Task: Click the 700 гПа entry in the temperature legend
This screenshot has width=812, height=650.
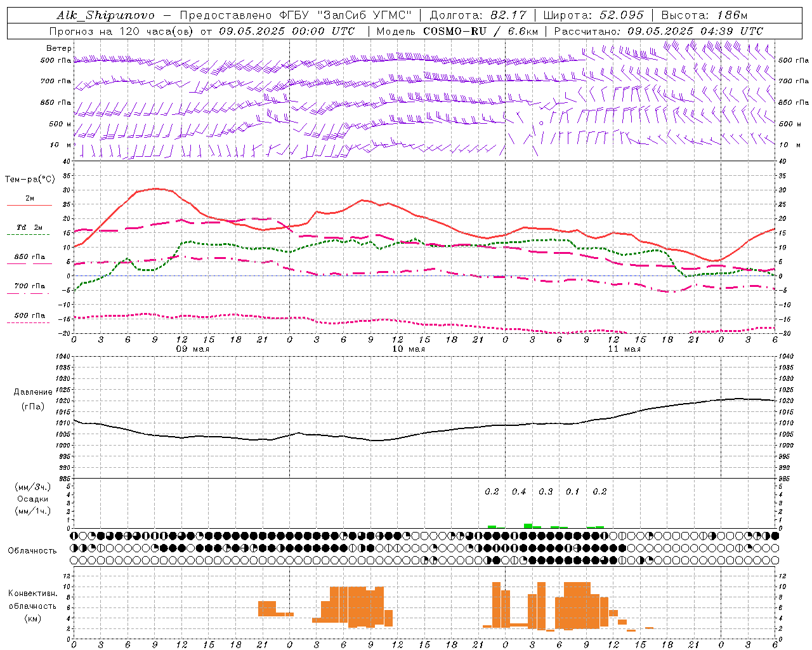Action: [x=30, y=286]
